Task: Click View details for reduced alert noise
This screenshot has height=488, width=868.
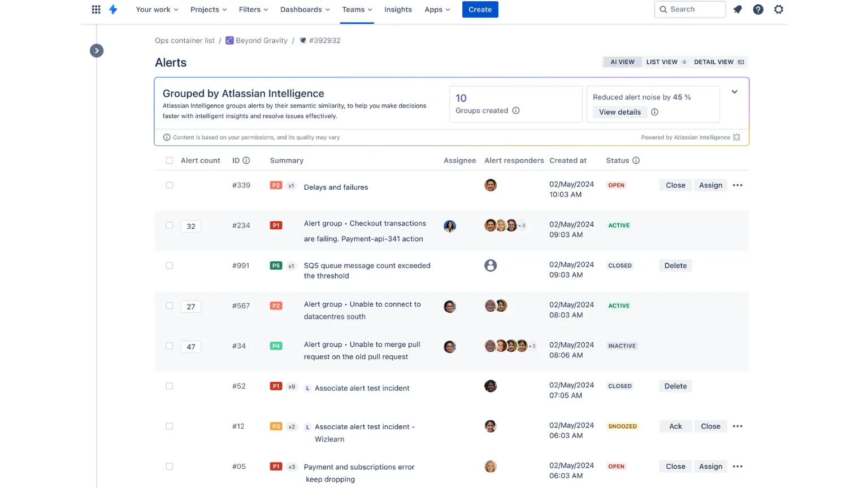Action: coord(620,112)
